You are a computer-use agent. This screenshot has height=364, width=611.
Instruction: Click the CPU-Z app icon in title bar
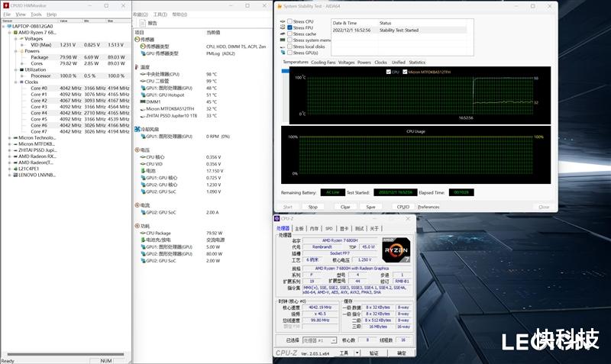tap(278, 218)
